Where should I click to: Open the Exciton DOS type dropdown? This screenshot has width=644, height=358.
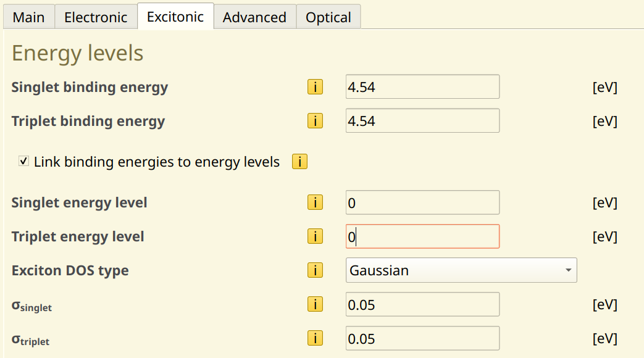point(461,270)
